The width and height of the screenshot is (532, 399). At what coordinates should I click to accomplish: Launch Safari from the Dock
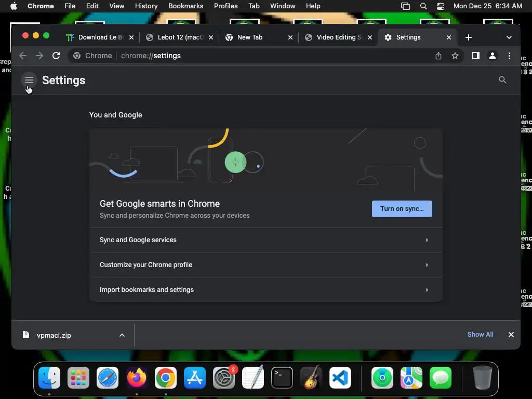108,378
